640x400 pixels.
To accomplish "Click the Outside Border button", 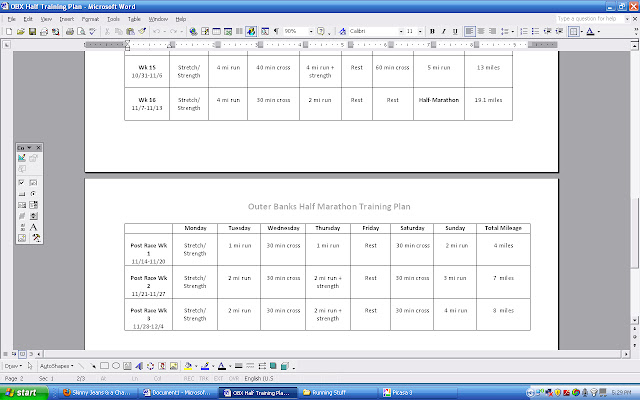I will (573, 31).
